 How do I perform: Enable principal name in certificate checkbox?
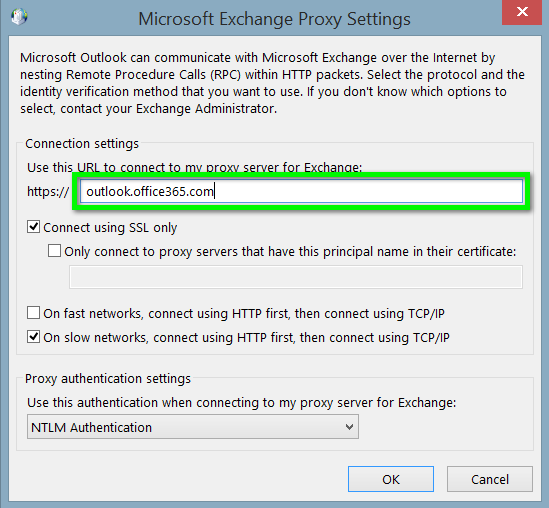[x=54, y=251]
